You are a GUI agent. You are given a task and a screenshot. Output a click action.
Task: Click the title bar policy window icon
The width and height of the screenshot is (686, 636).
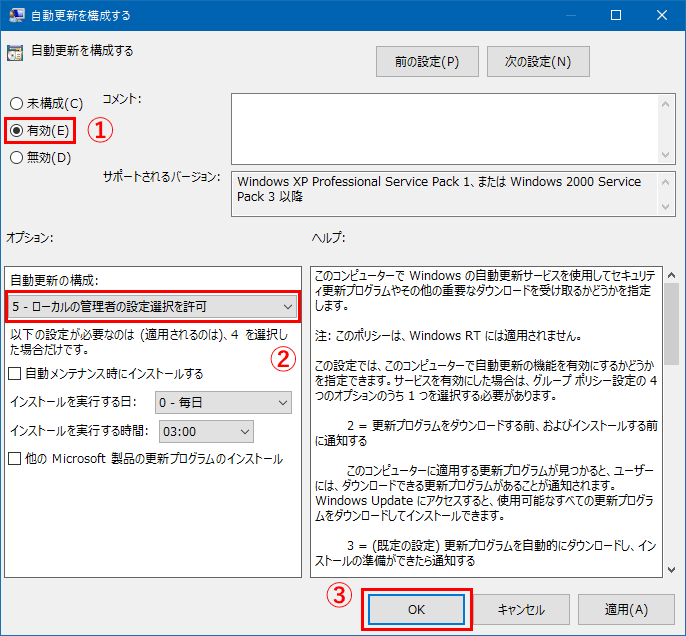pos(17,15)
